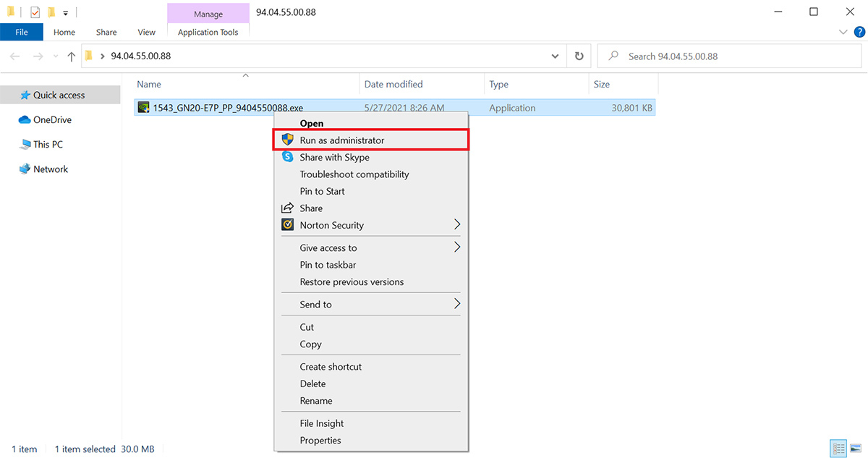
Task: Select Troubleshoot compatibility in context menu
Action: [x=354, y=174]
